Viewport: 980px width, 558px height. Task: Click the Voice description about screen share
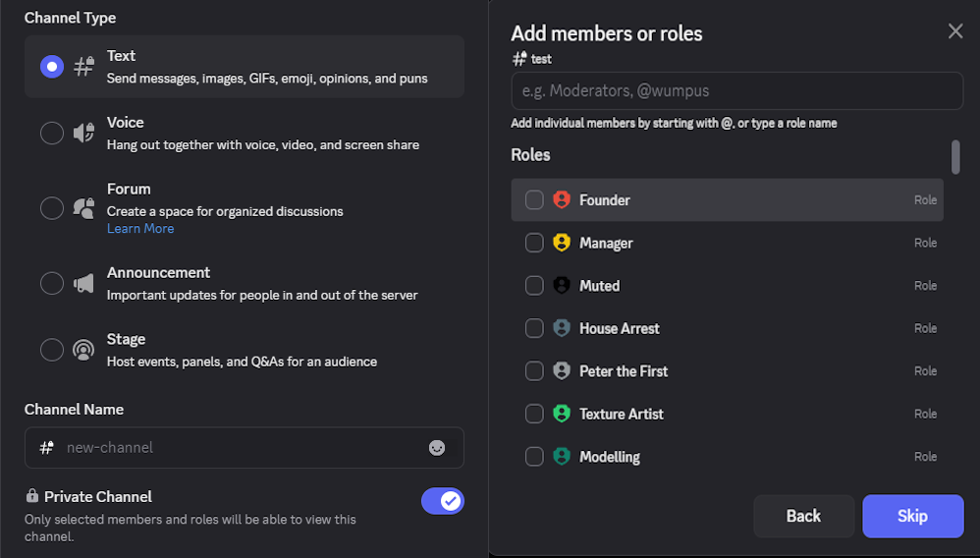tap(263, 145)
